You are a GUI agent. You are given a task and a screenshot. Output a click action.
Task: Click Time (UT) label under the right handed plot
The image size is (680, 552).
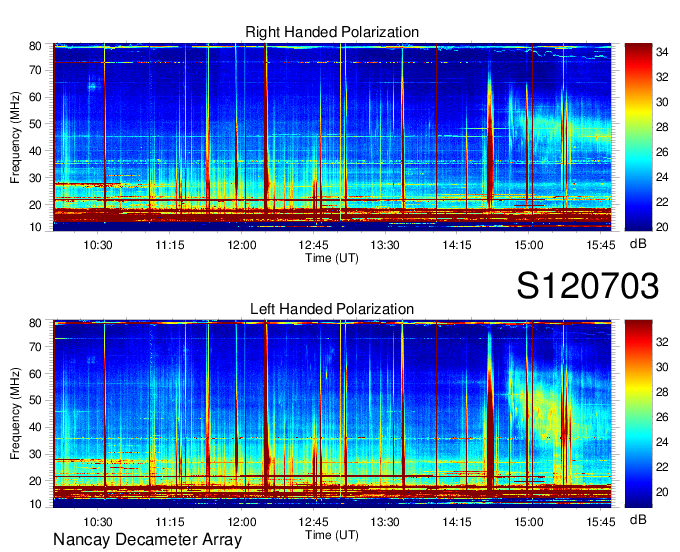(x=332, y=258)
